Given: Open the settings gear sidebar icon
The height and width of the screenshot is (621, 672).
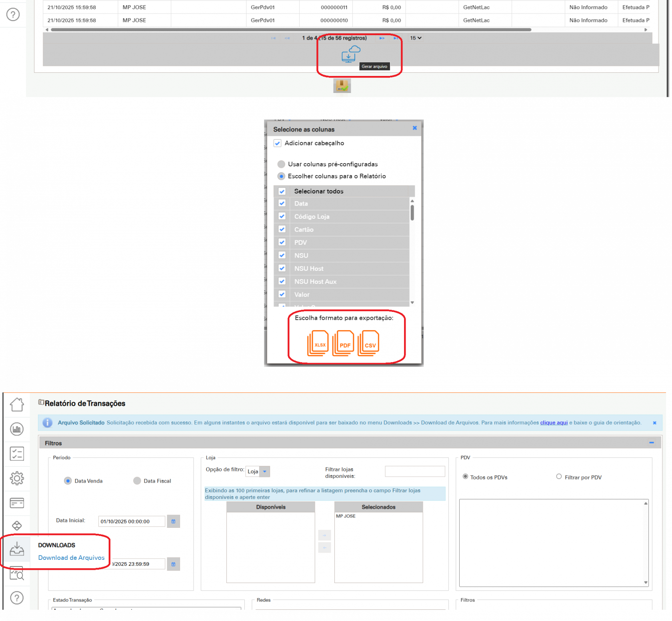Looking at the screenshot, I should (17, 478).
